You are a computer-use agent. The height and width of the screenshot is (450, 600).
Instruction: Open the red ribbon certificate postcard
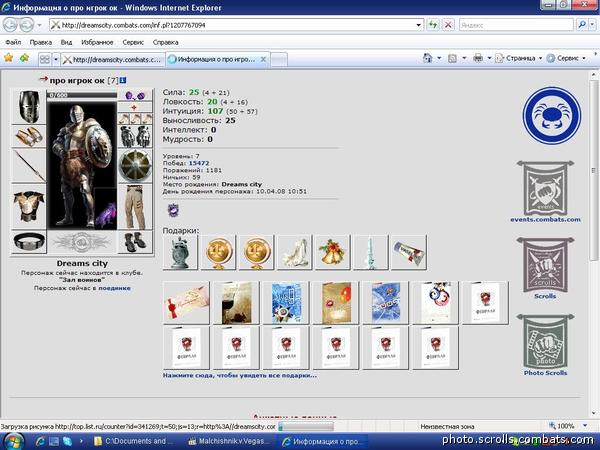[186, 303]
